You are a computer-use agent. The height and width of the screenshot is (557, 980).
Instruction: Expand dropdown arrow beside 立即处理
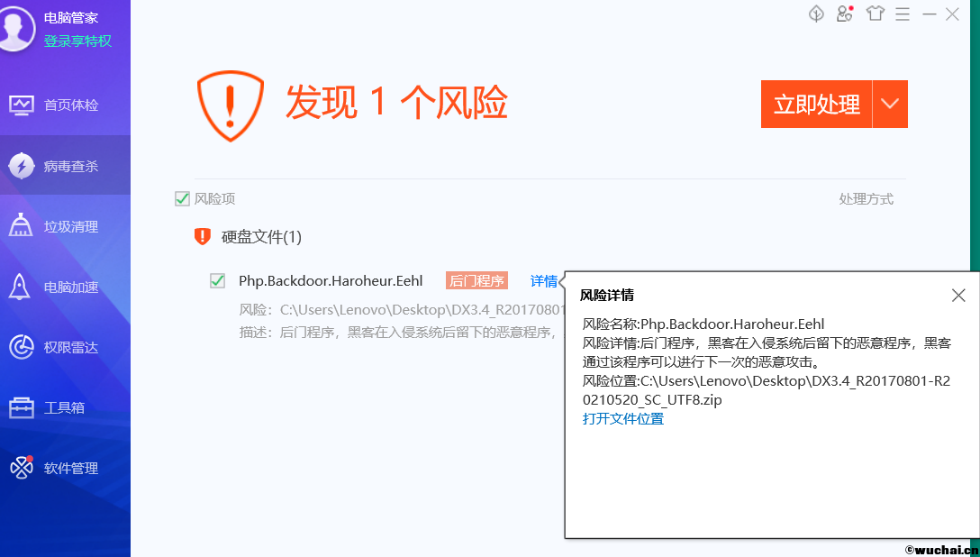890,104
